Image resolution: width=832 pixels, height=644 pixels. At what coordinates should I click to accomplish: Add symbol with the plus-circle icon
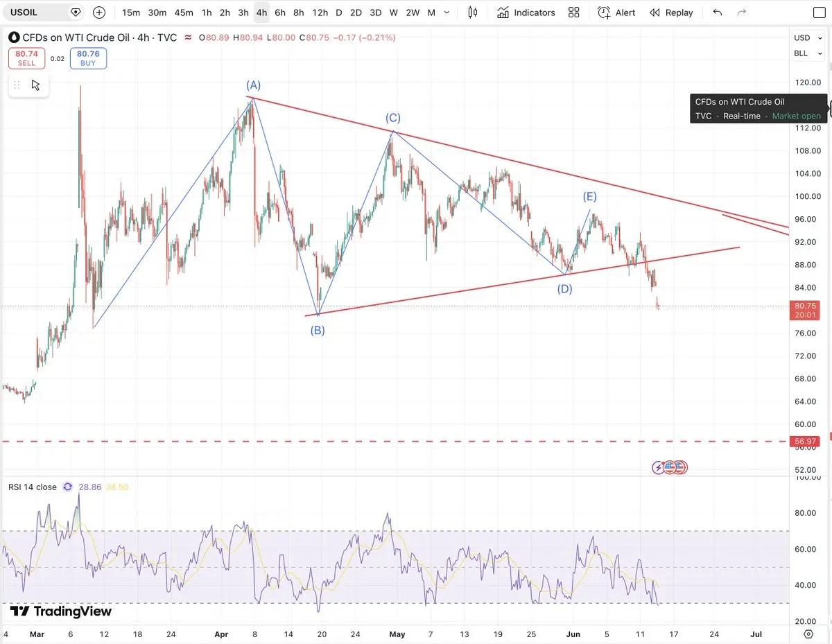coord(99,12)
